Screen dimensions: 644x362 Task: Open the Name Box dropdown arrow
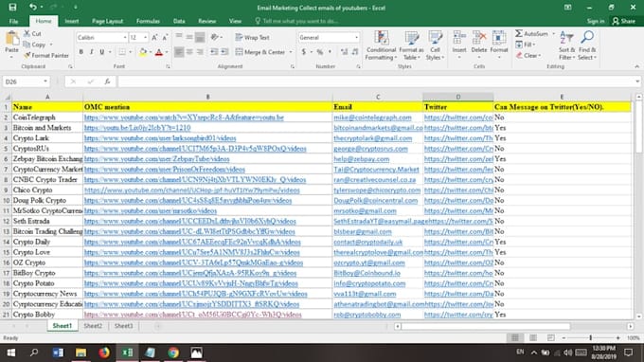pos(45,81)
